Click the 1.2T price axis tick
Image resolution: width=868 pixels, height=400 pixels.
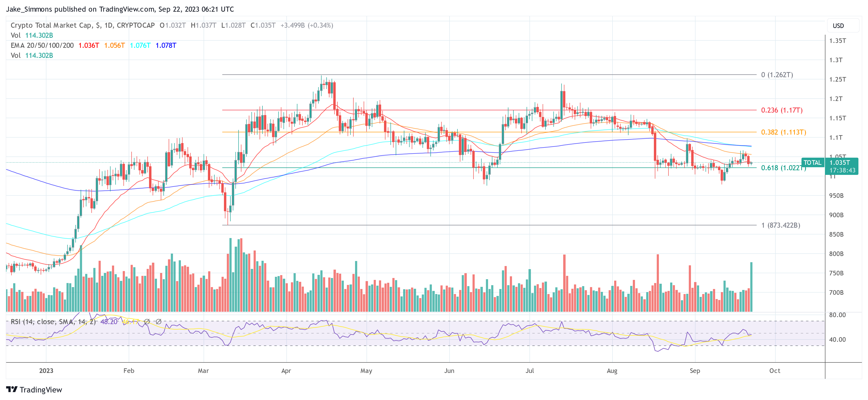click(x=836, y=99)
